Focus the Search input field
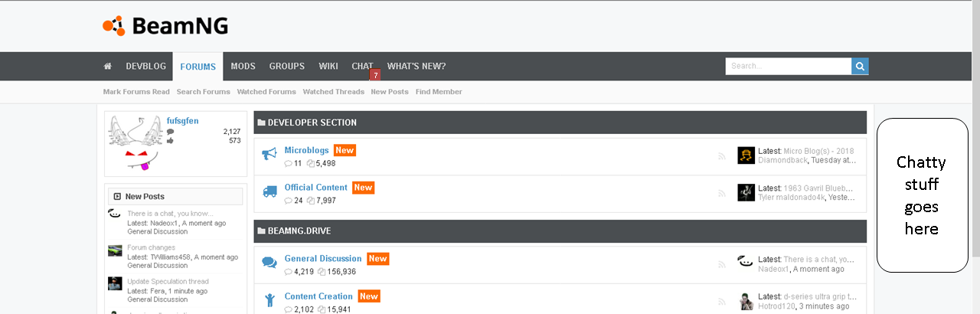 point(789,66)
